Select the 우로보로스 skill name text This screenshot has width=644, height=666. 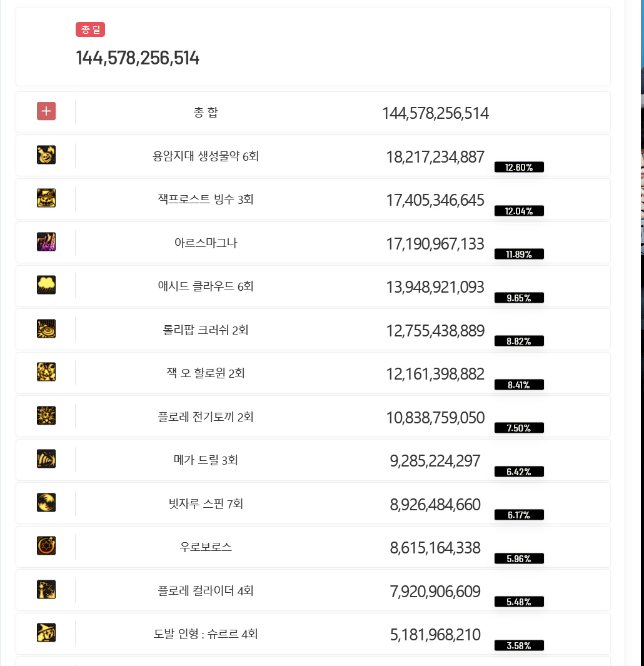coord(206,547)
